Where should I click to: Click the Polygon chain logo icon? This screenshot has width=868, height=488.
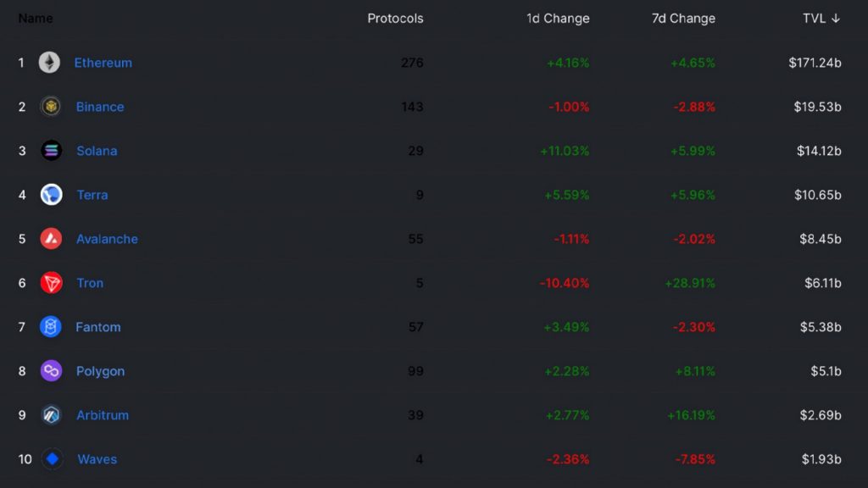[51, 371]
